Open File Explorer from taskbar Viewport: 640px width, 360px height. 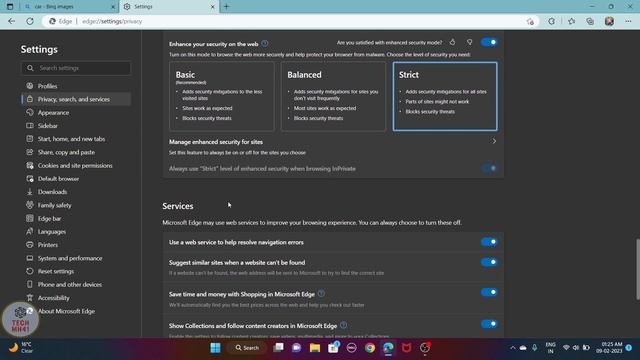tap(315, 348)
